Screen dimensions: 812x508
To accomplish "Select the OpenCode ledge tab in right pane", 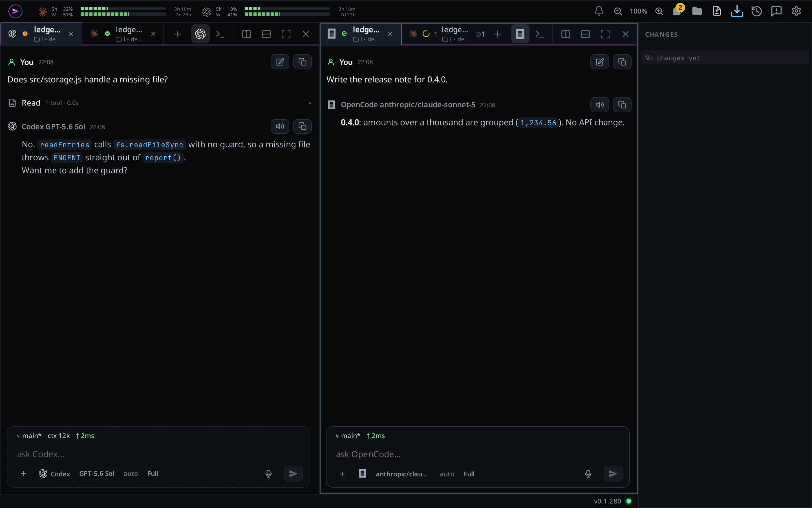I will coord(361,34).
